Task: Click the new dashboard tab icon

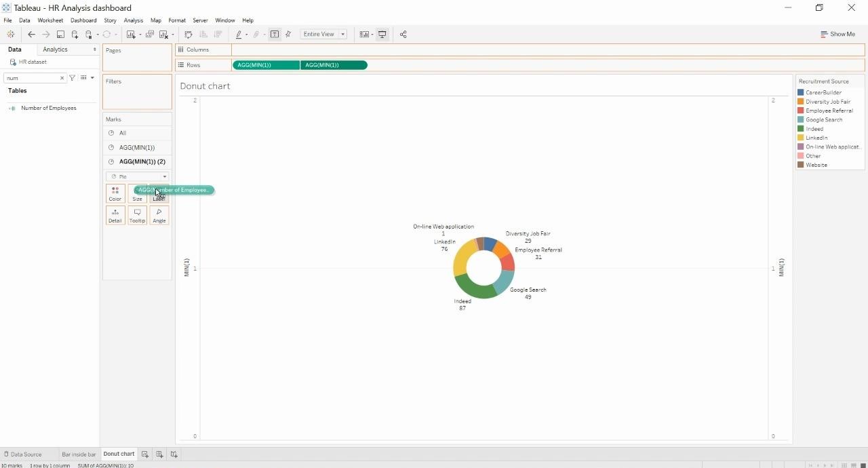Action: [159, 454]
